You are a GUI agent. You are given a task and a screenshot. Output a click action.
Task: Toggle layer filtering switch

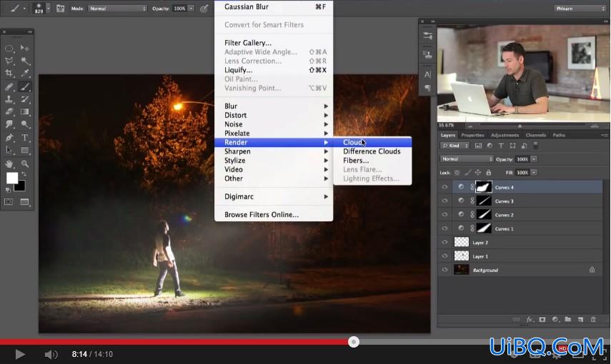535,145
